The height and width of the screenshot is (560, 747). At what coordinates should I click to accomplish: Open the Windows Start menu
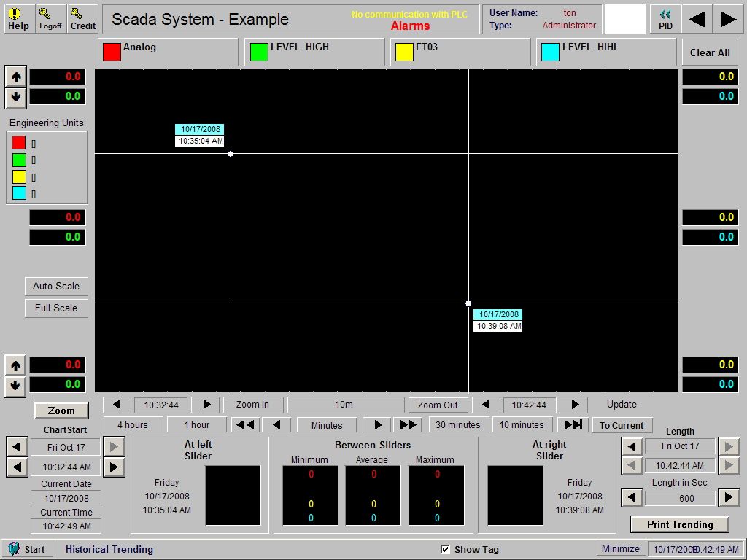coord(28,549)
